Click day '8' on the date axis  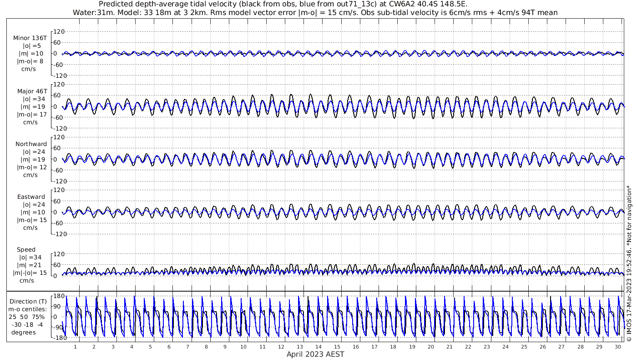[x=206, y=347]
